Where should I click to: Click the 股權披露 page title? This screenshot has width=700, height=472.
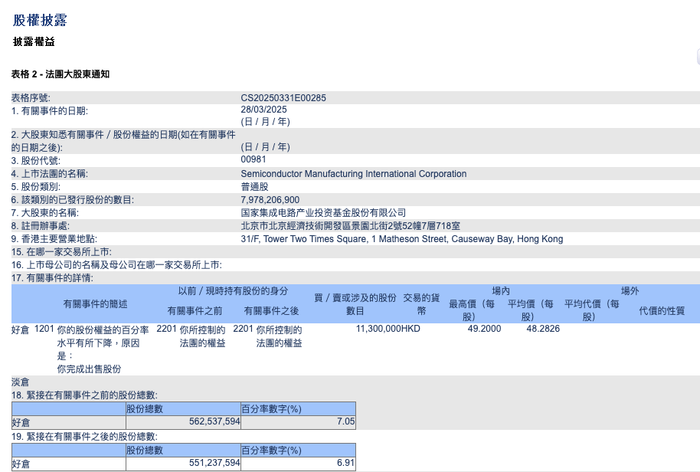[x=40, y=20]
